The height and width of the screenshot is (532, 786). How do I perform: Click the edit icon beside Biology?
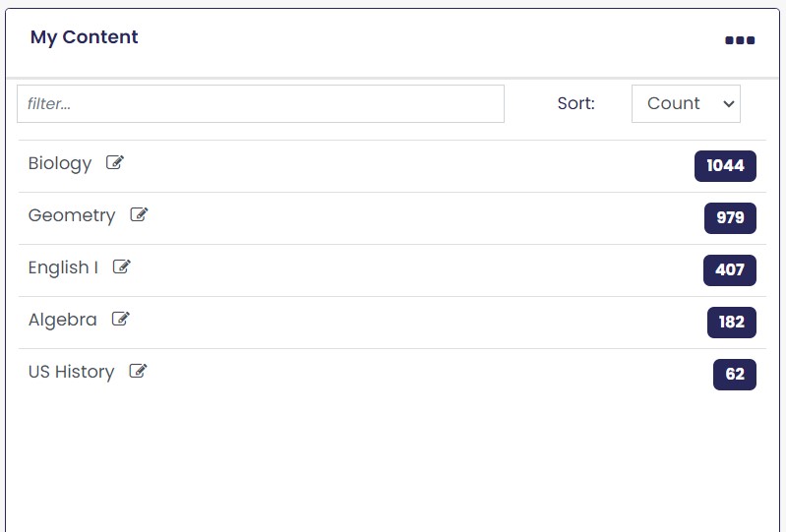point(115,162)
